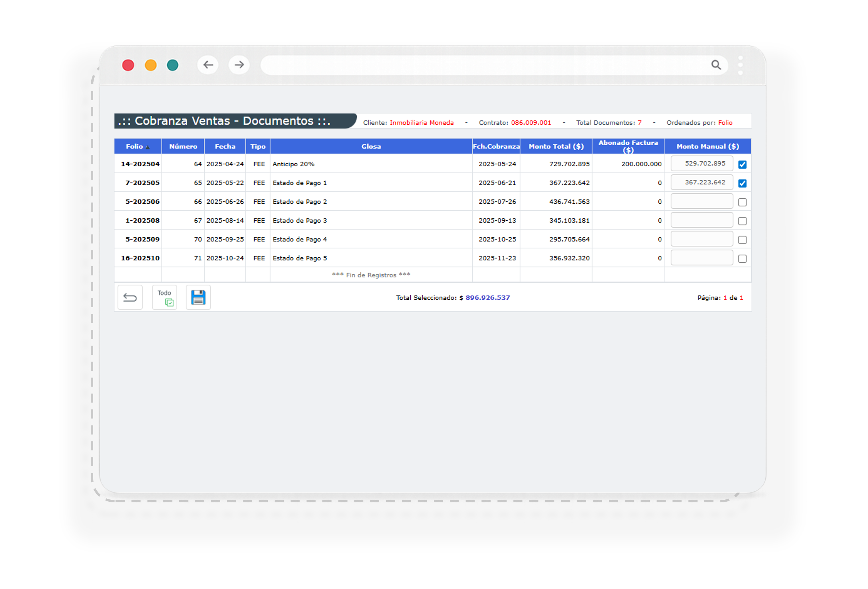Open the three-dot browser menu

coord(740,65)
